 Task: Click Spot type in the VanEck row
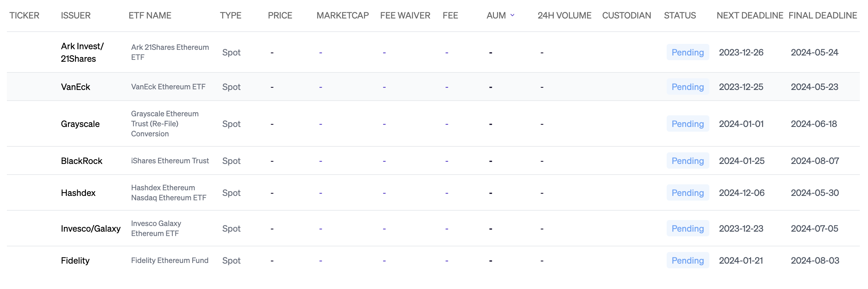[x=231, y=87]
